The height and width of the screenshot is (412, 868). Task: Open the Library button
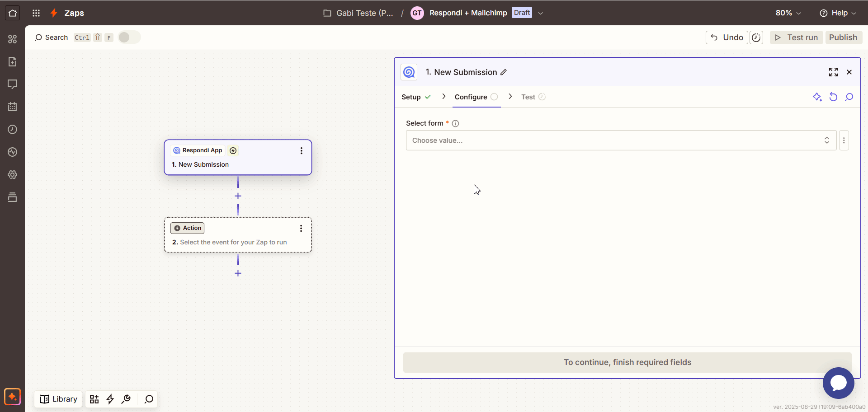[58, 399]
